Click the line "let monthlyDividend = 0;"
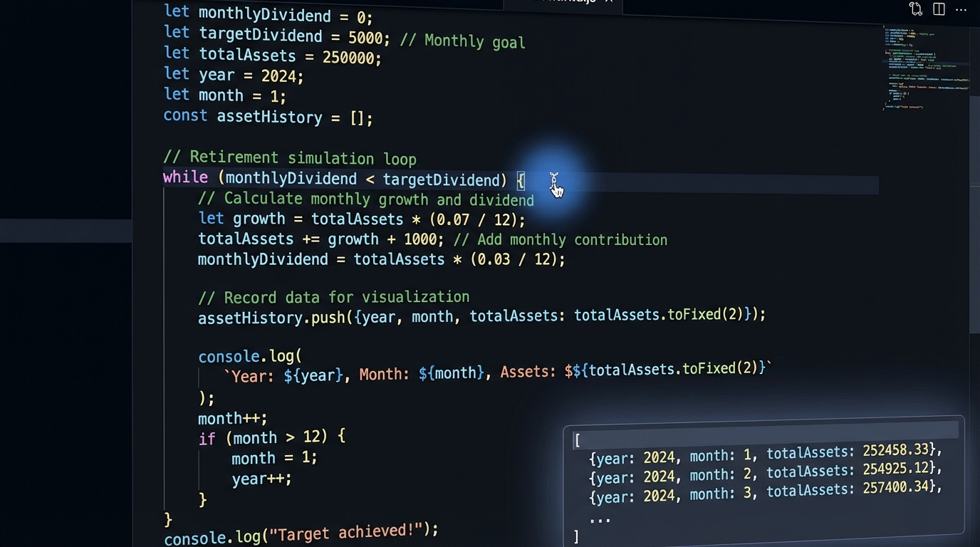980x547 pixels. (268, 14)
